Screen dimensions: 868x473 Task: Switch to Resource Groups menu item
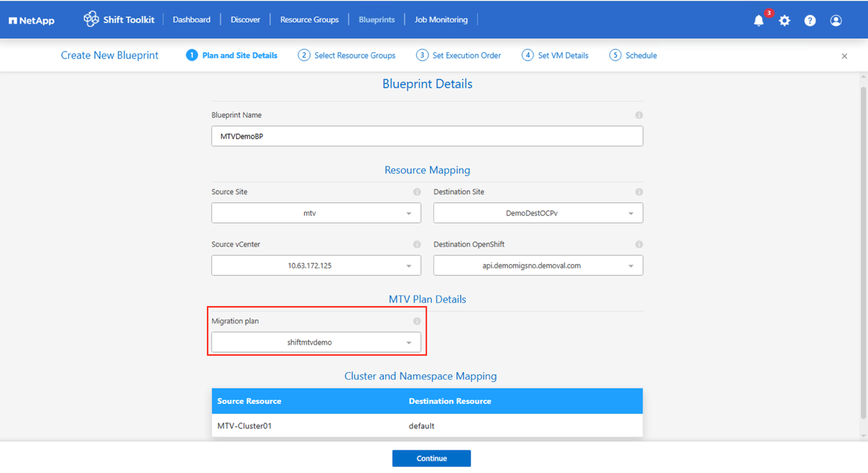(x=309, y=20)
